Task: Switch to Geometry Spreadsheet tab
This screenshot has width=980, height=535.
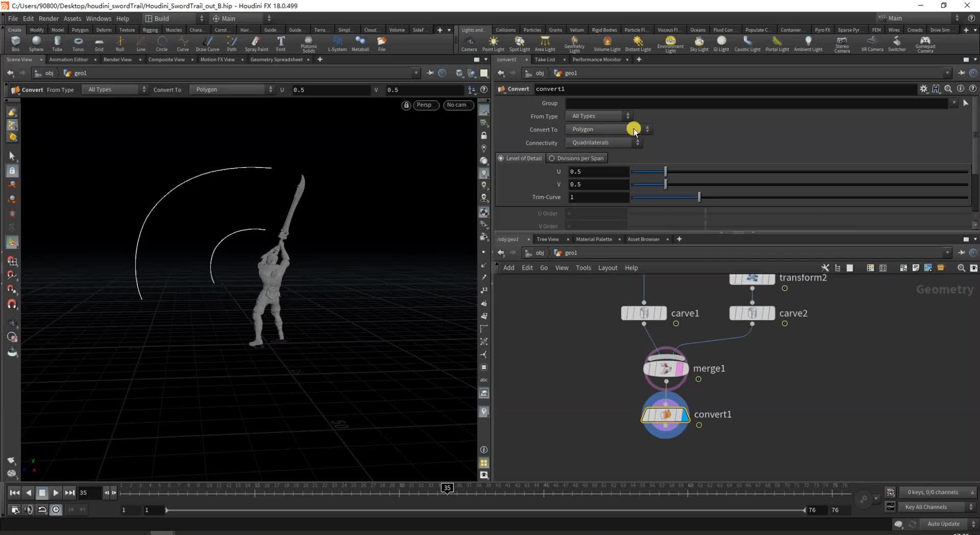Action: 276,60
